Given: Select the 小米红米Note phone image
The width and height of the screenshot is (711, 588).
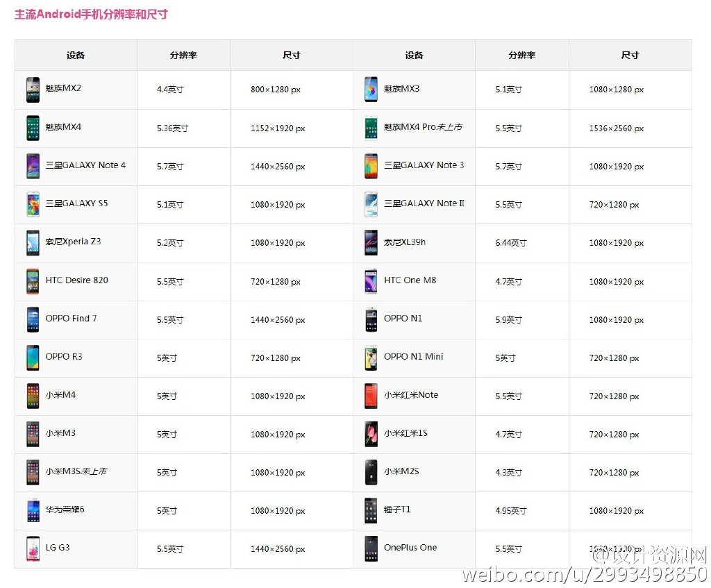Looking at the screenshot, I should point(371,396).
